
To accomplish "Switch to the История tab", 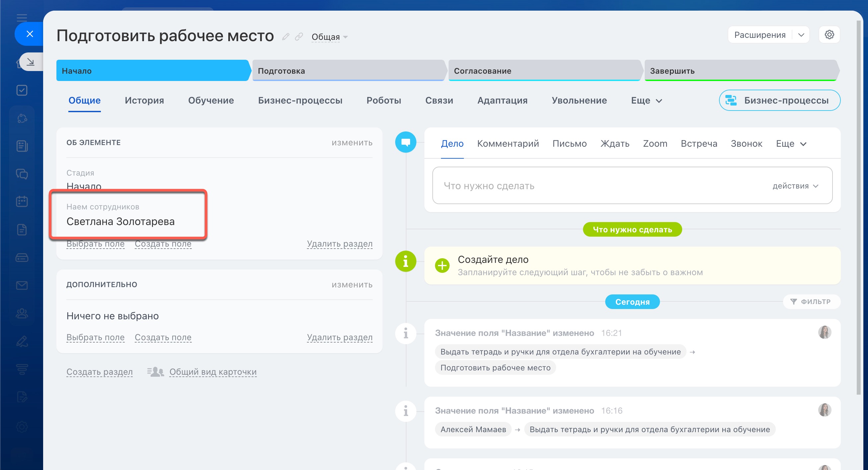I will pyautogui.click(x=144, y=101).
